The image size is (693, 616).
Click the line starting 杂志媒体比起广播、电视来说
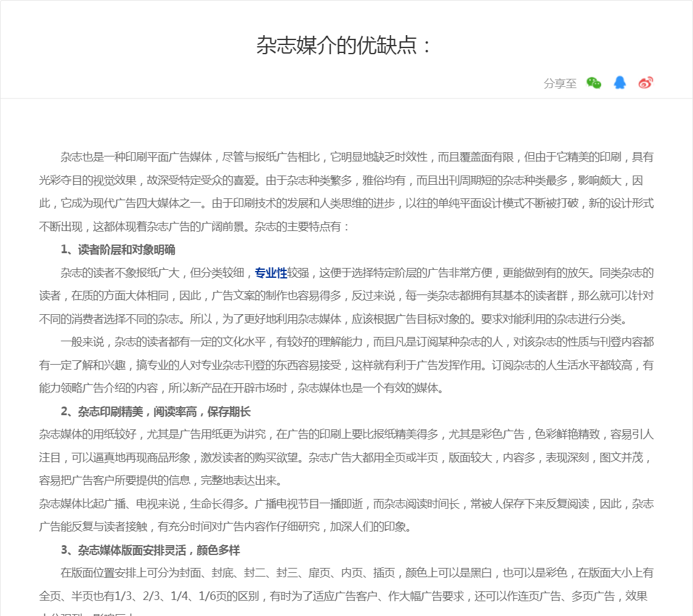coord(346,505)
